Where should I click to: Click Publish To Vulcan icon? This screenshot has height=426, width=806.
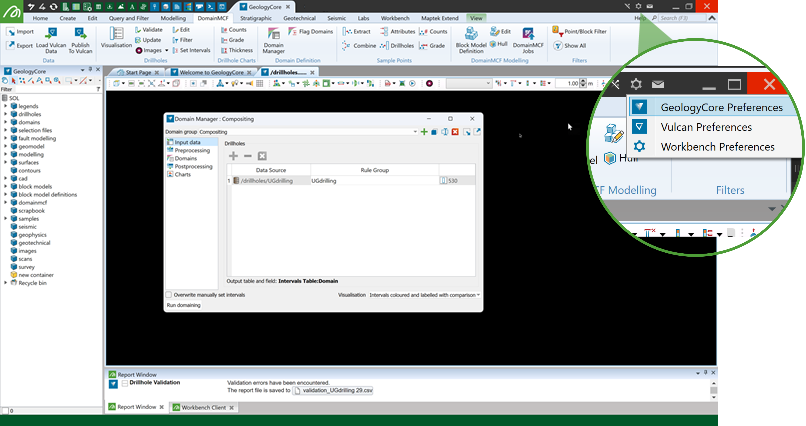point(80,34)
